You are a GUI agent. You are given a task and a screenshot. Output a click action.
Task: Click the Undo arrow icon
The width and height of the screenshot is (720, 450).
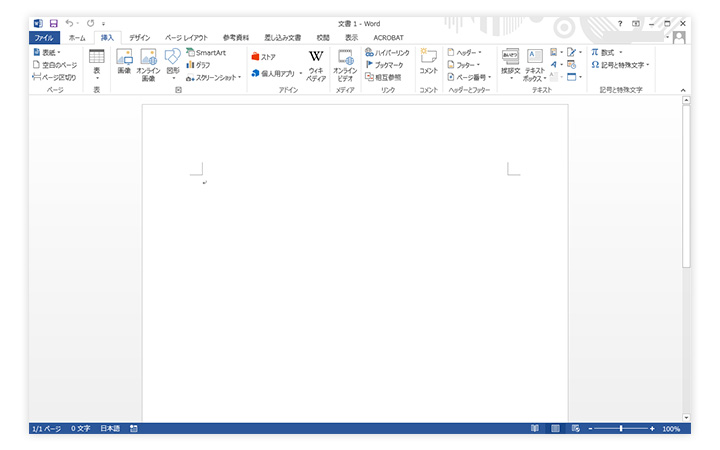point(69,23)
